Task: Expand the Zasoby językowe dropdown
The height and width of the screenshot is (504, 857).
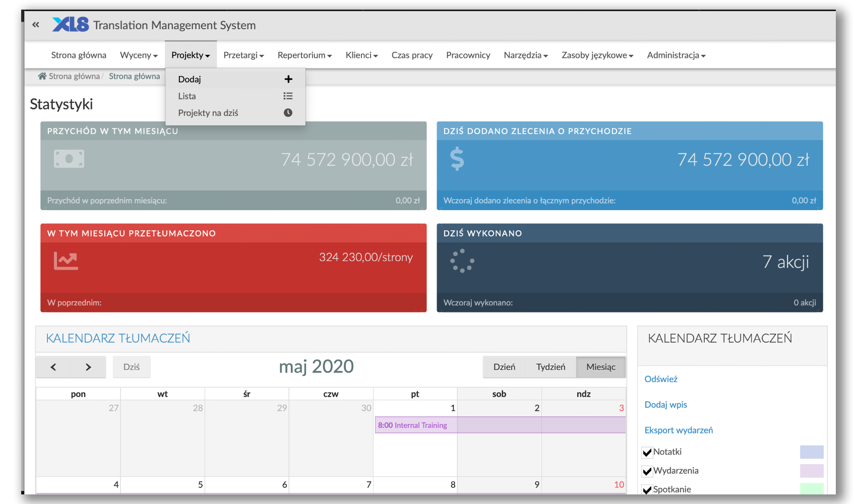Action: pyautogui.click(x=597, y=55)
